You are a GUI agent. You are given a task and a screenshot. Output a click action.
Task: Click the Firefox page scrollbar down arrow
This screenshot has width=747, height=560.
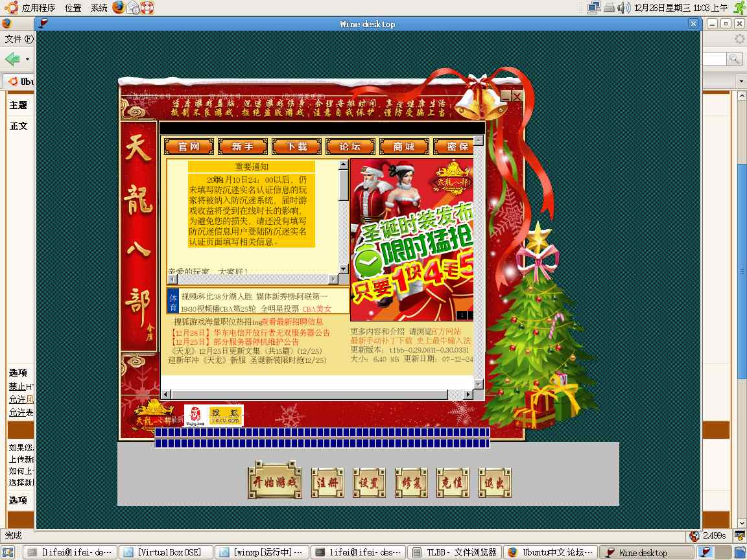741,523
